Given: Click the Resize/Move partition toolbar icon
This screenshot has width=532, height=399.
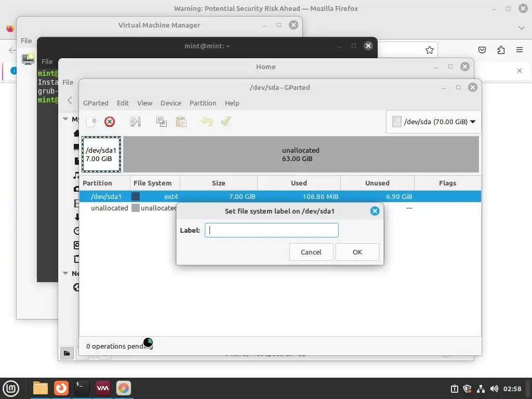Looking at the screenshot, I should pos(135,122).
